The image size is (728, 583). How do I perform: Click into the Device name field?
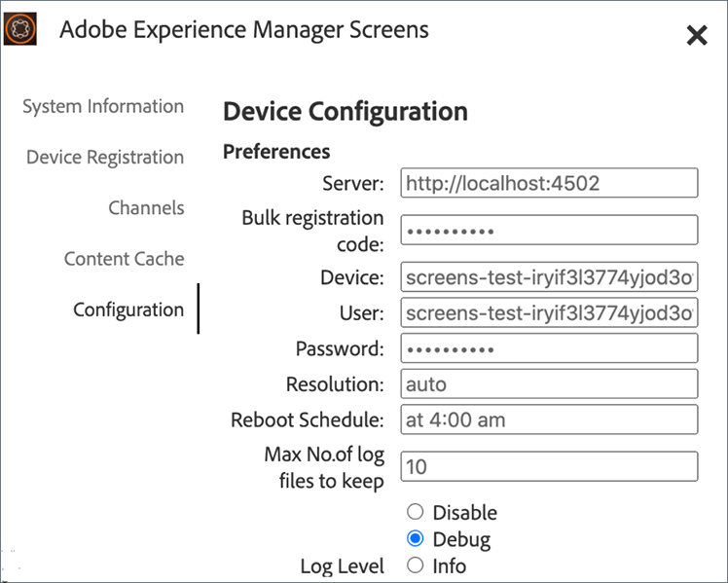[x=549, y=278]
